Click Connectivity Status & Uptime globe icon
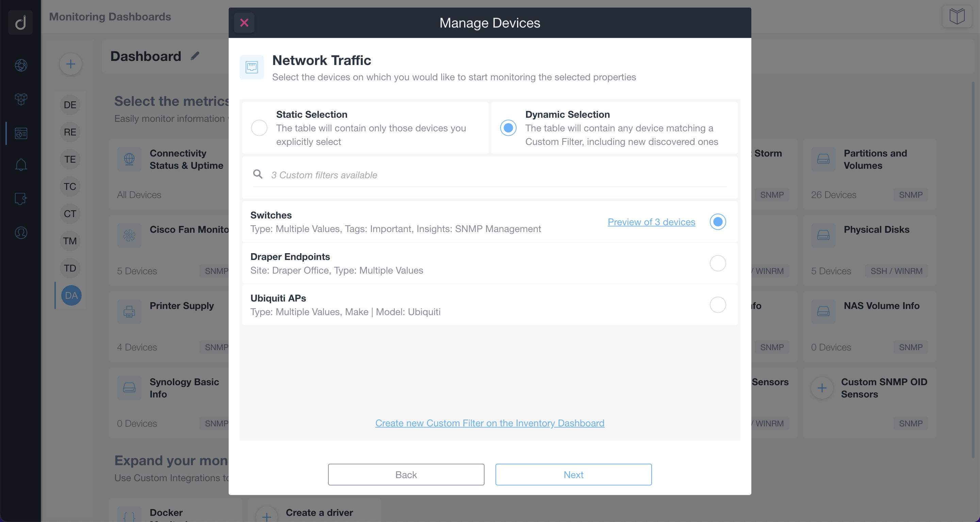Screen dimensions: 980x522 pyautogui.click(x=129, y=159)
